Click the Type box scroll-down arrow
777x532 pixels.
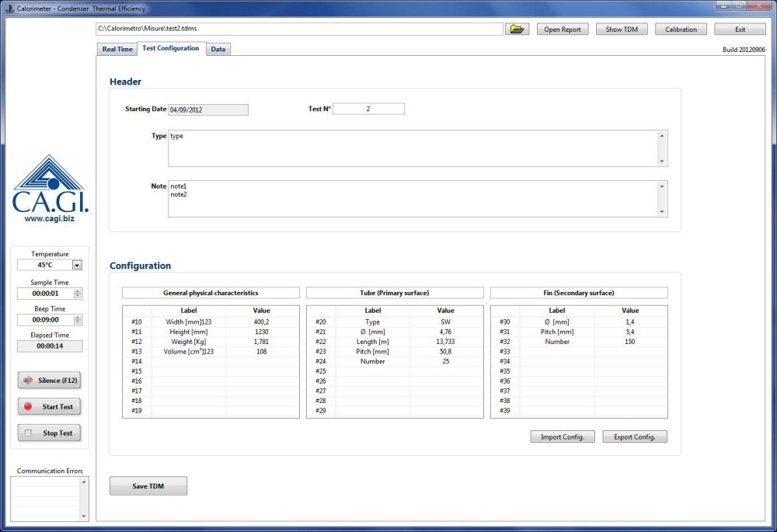click(x=662, y=162)
